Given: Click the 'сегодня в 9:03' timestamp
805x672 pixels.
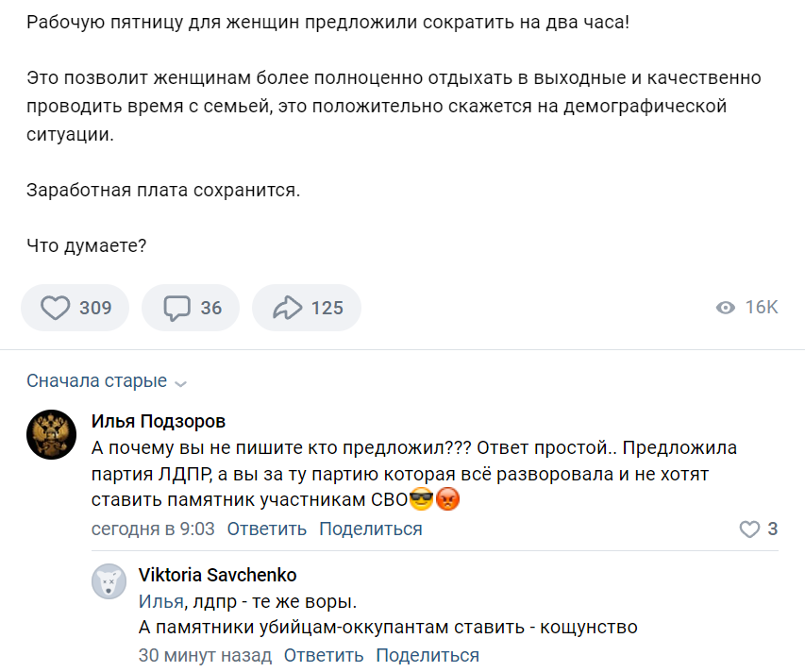Looking at the screenshot, I should (x=153, y=529).
